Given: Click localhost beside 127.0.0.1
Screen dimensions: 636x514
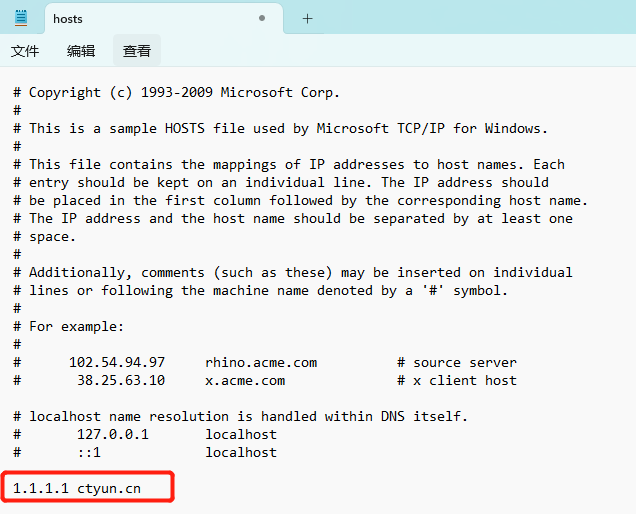Looking at the screenshot, I should 241,434.
